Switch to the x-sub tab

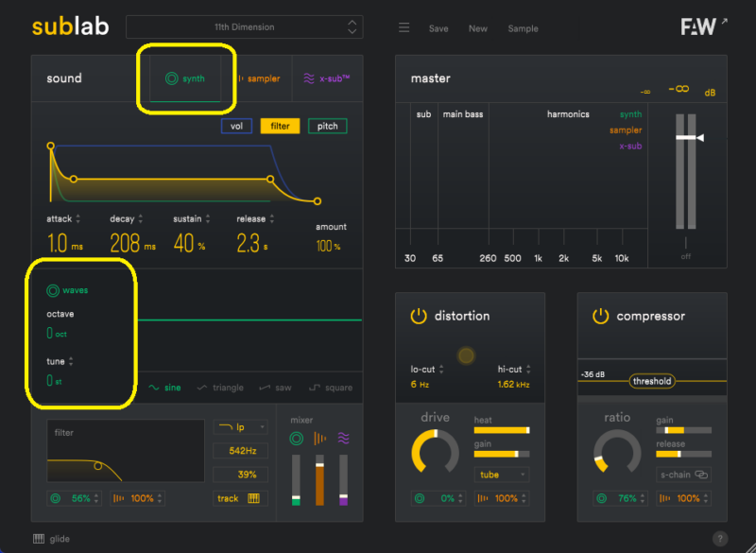[x=326, y=79]
